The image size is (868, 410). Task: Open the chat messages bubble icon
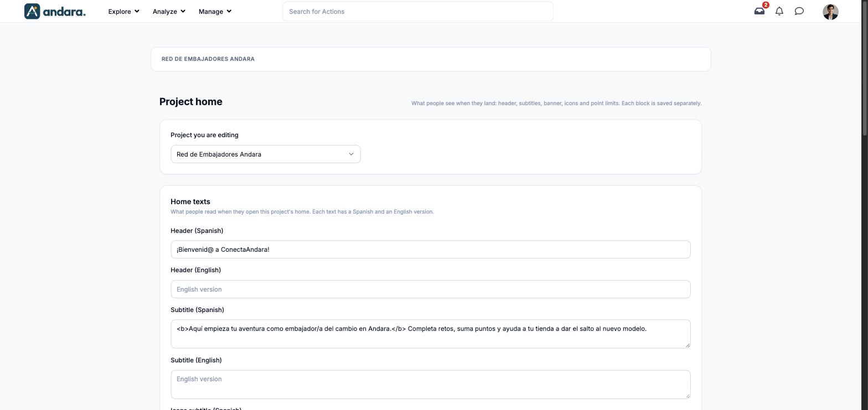799,11
